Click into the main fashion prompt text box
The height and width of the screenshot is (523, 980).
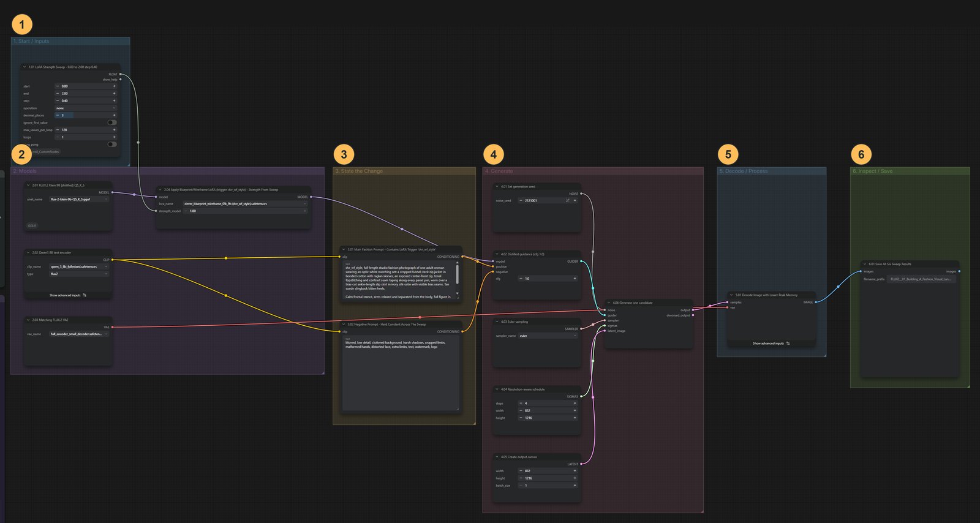399,281
